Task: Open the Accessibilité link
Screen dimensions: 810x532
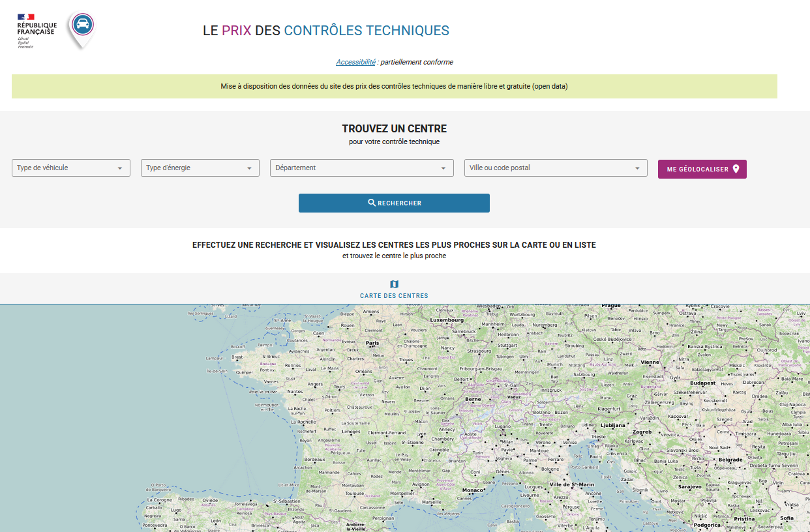Action: click(355, 62)
